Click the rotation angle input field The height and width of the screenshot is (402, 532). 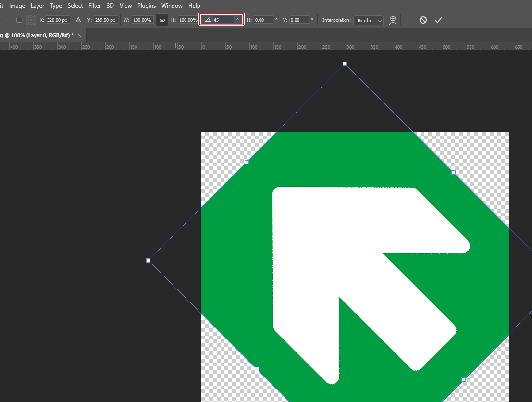tap(223, 20)
